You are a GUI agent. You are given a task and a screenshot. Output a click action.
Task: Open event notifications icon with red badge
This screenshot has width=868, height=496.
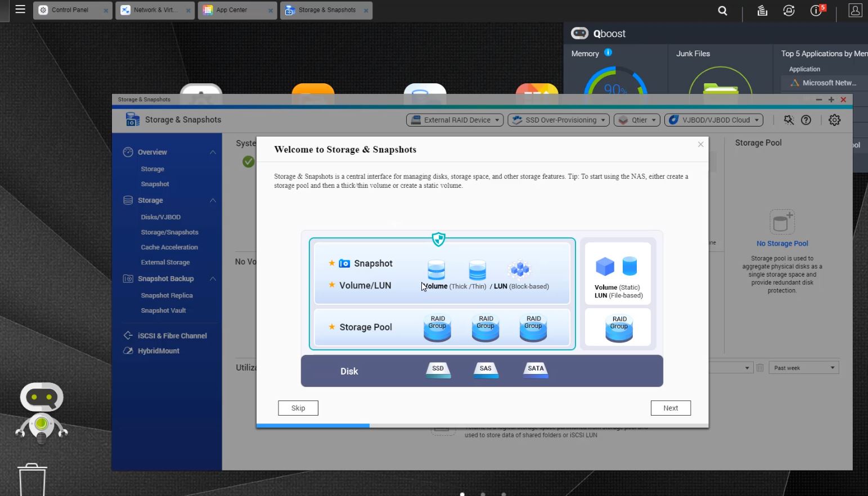coord(816,11)
